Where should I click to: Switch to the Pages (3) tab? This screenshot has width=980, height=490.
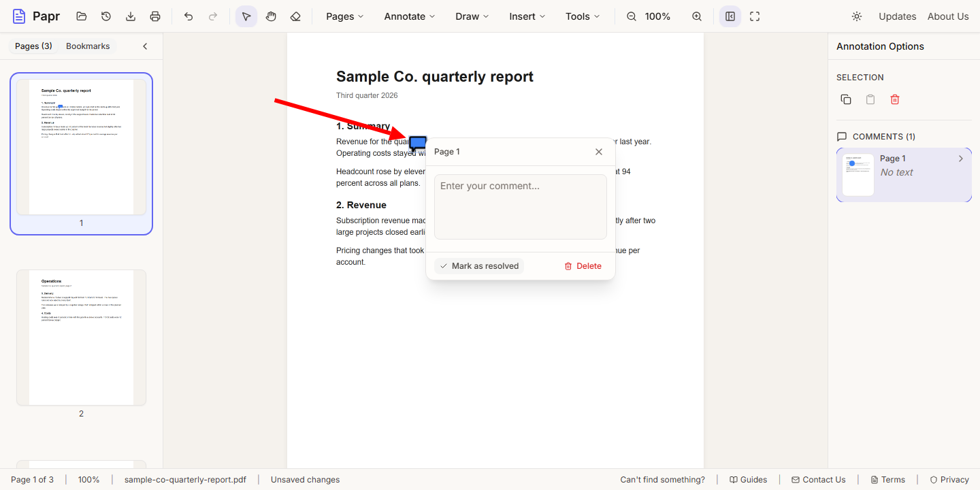(33, 46)
